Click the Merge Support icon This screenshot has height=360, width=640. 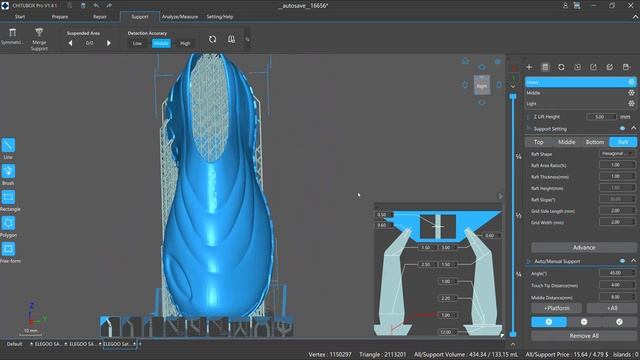coord(39,32)
